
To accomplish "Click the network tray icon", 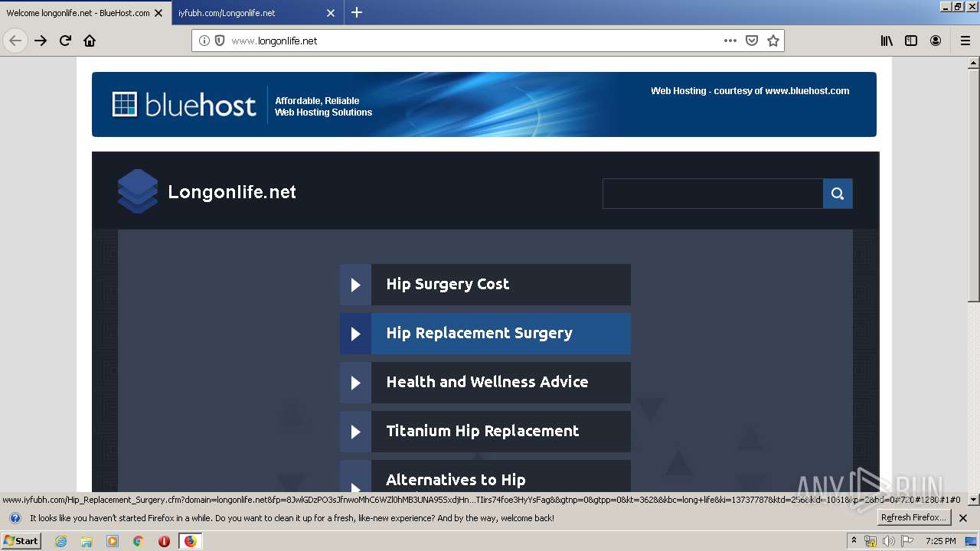I will pos(871,541).
